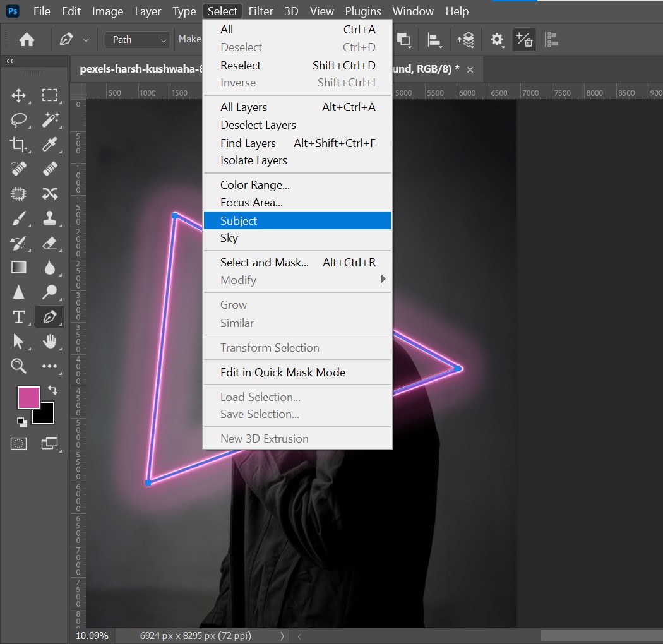Expand pen tool preset picker arrow
Screen dimensions: 663x644
[86, 40]
